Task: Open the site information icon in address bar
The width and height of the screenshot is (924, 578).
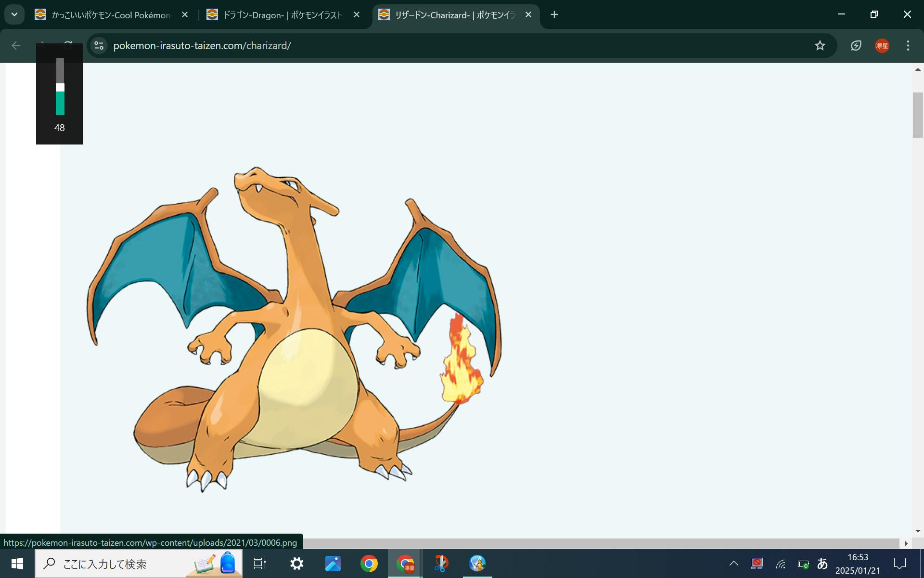Action: [x=99, y=46]
